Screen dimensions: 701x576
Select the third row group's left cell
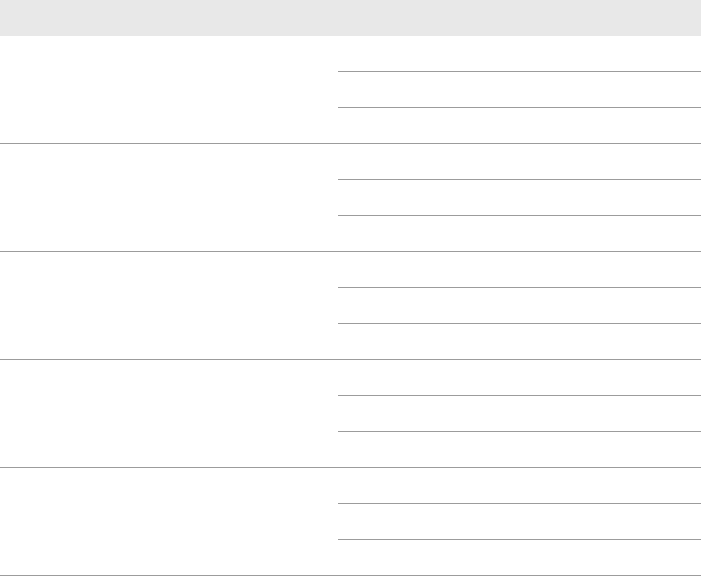(x=166, y=306)
